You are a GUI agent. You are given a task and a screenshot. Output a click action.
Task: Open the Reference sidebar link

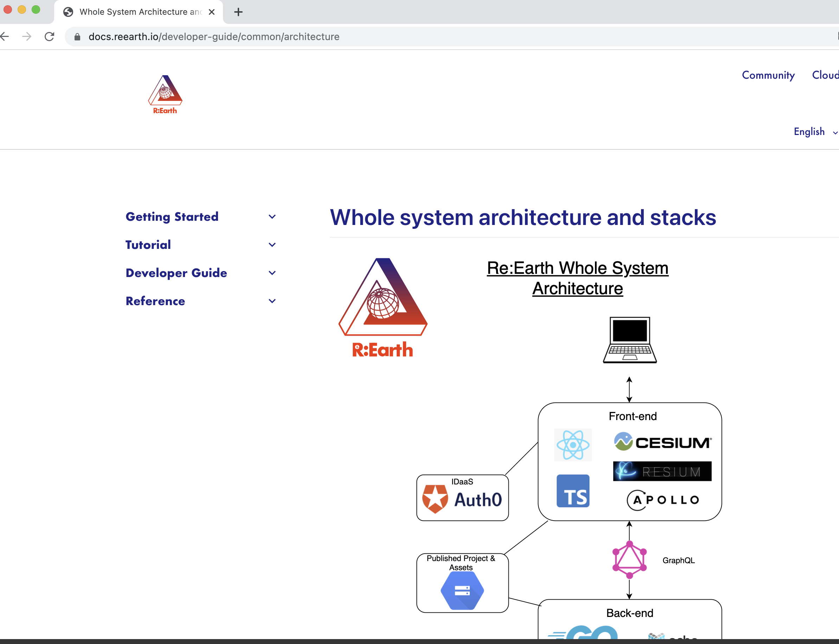coord(155,301)
